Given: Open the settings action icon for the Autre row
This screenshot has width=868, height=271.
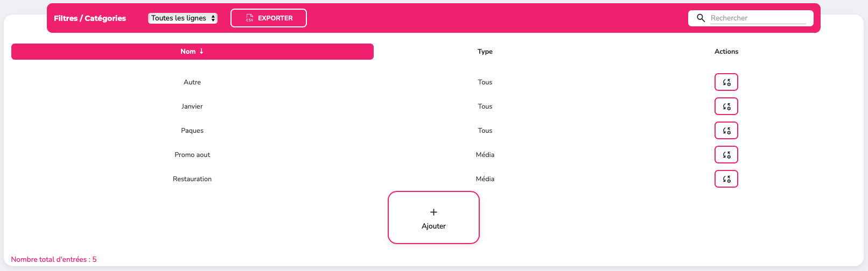Looking at the screenshot, I should pyautogui.click(x=726, y=82).
